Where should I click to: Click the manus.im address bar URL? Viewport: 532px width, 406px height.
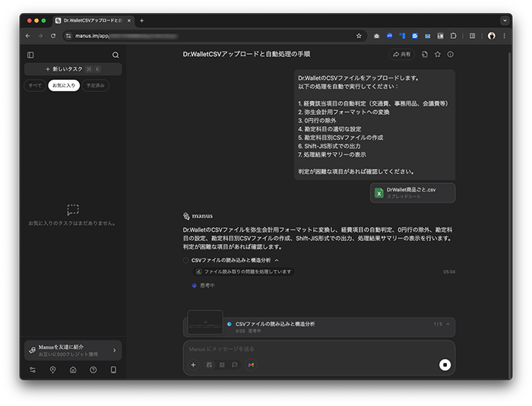[x=92, y=36]
